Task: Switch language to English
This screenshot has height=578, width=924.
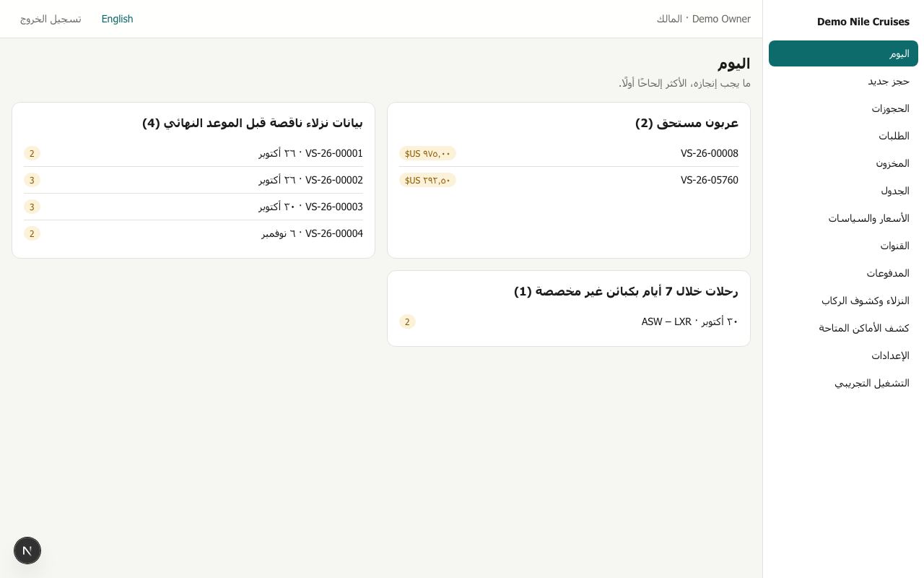Action: [x=117, y=19]
